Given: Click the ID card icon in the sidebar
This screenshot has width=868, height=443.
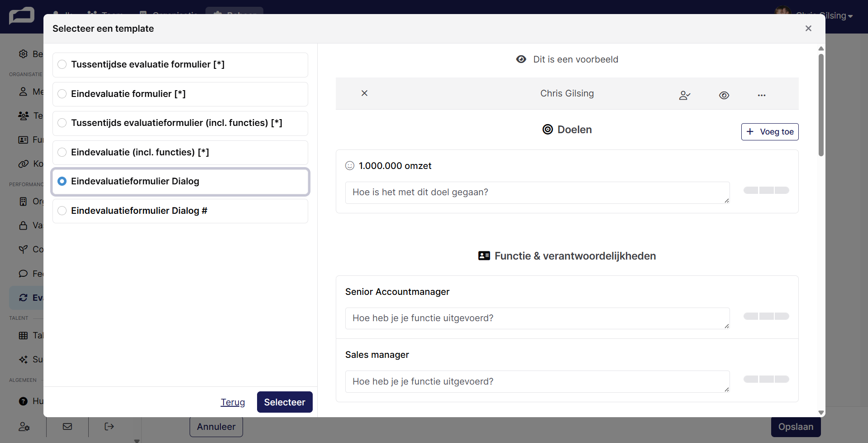Looking at the screenshot, I should [23, 140].
